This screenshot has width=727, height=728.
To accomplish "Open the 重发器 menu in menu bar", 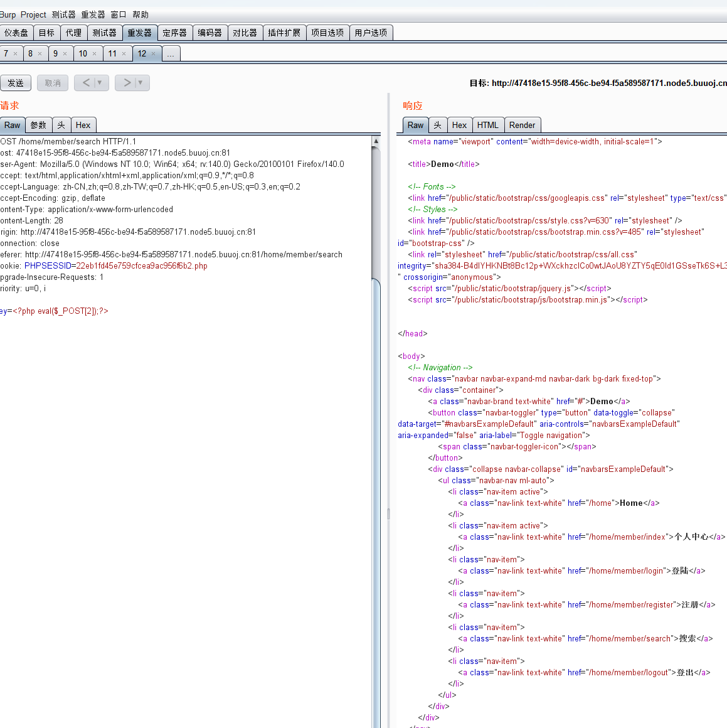I will point(93,14).
